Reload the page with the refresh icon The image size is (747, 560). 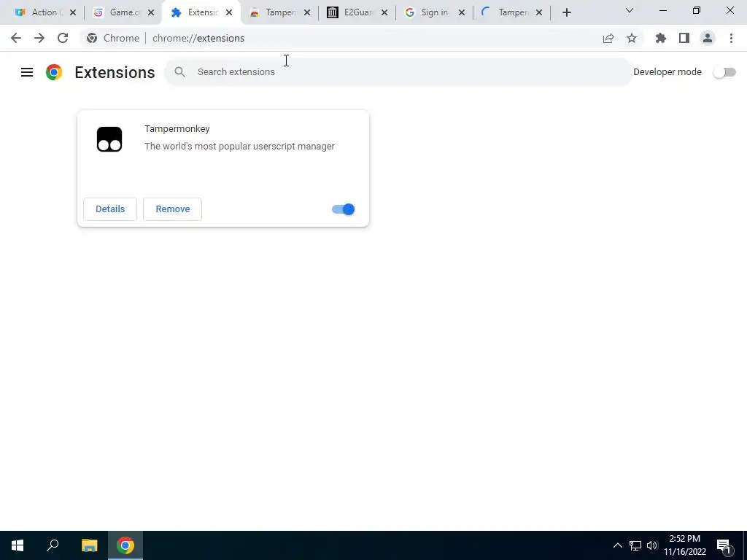click(x=63, y=38)
